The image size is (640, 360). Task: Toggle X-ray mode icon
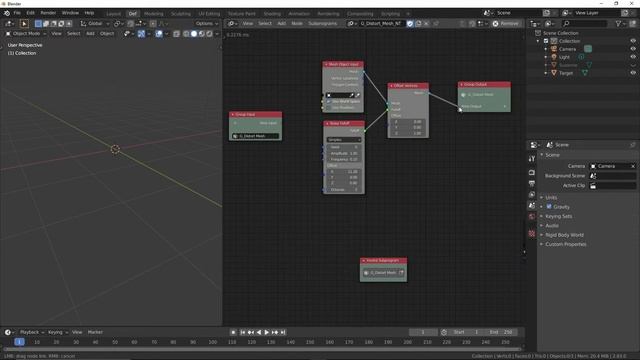pos(176,34)
